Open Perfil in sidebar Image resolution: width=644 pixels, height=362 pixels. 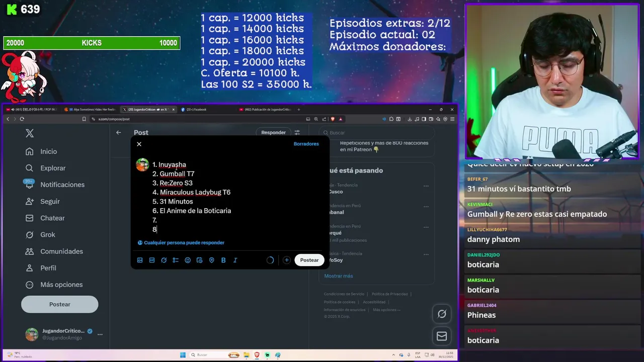click(42, 267)
